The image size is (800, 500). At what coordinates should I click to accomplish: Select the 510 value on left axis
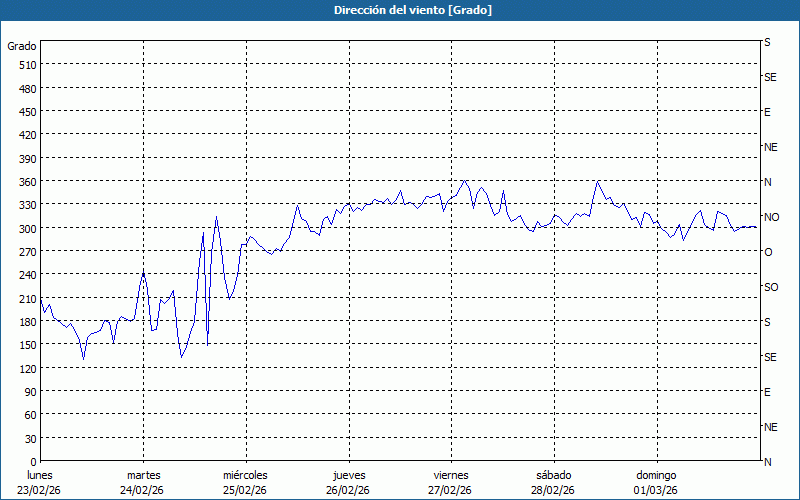pos(25,65)
